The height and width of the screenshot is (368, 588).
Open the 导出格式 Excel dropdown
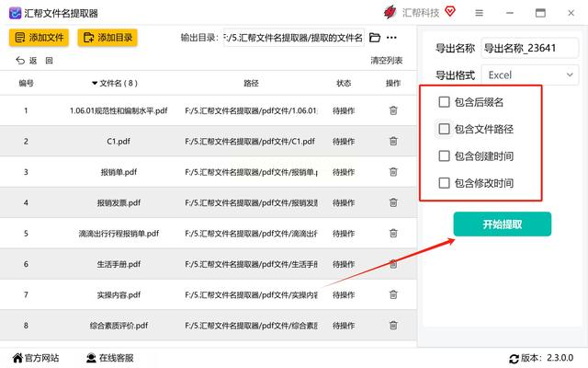click(x=530, y=75)
